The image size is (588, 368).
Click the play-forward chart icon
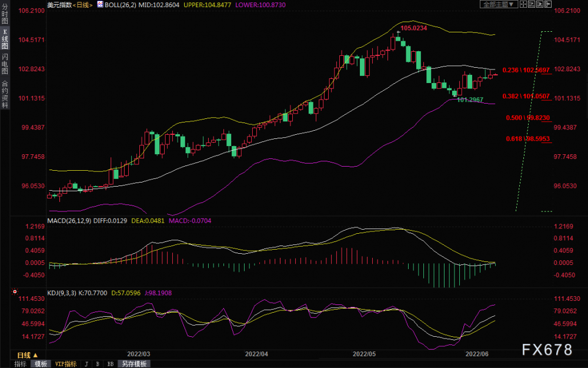click(x=540, y=4)
